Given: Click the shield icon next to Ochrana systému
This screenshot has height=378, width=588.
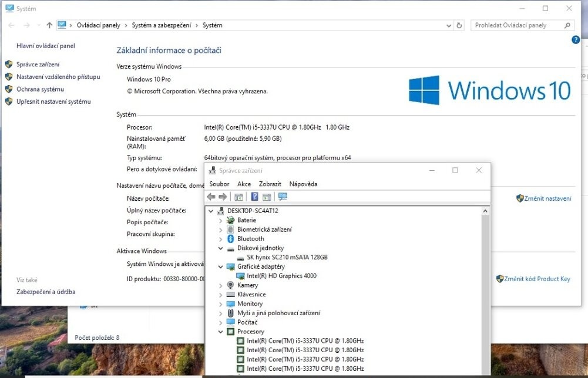Looking at the screenshot, I should tap(9, 89).
